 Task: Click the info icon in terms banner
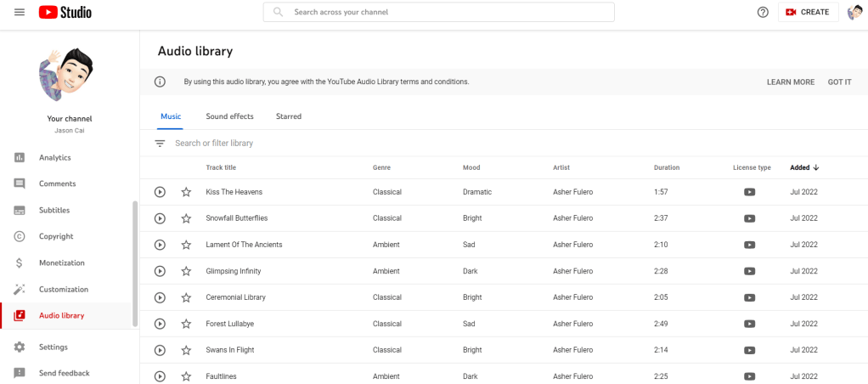coord(160,82)
